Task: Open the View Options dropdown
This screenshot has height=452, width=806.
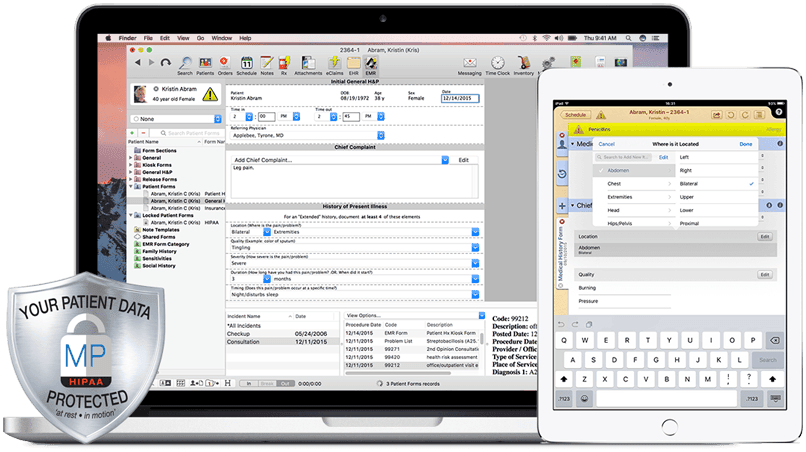Action: 482,315
